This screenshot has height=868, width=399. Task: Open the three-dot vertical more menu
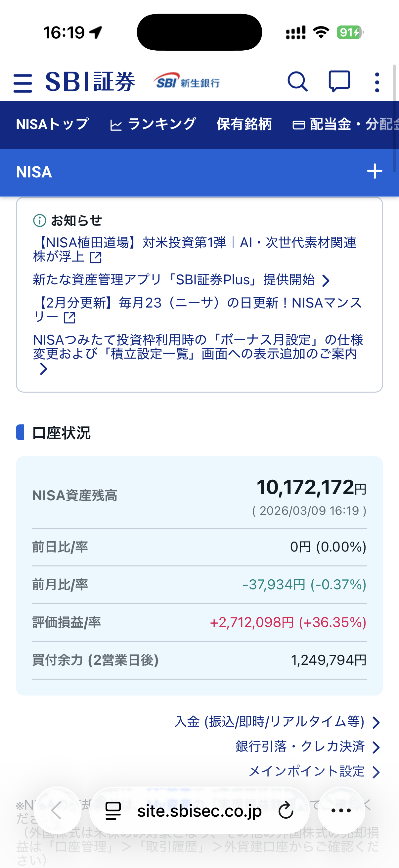pyautogui.click(x=377, y=82)
